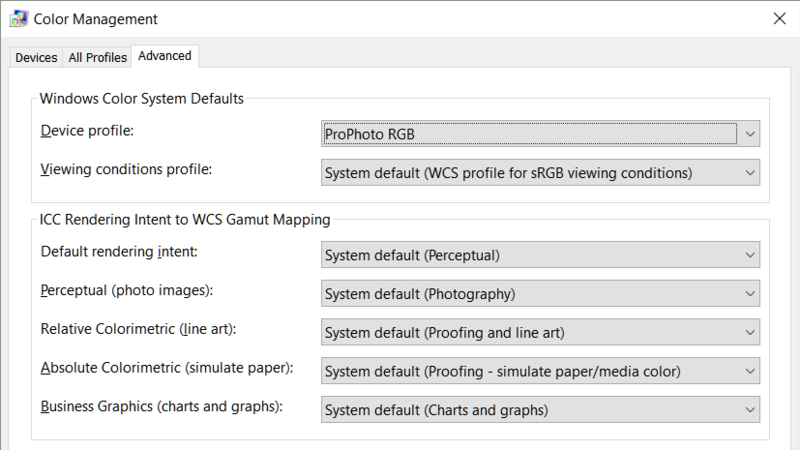Viewport: 800px width, 450px height.
Task: Click the "Business Graphics (charts and graphs):" label
Action: pos(161,406)
